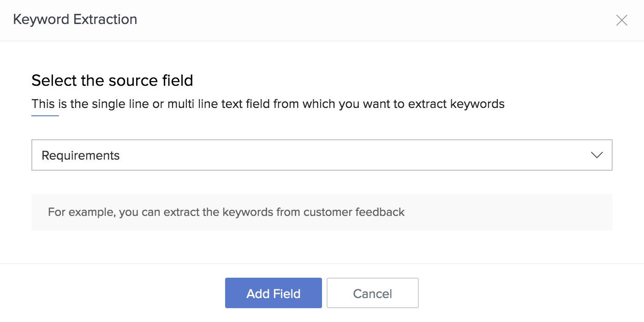Select the 'Requirements' value text
This screenshot has width=644, height=322.
pos(81,156)
